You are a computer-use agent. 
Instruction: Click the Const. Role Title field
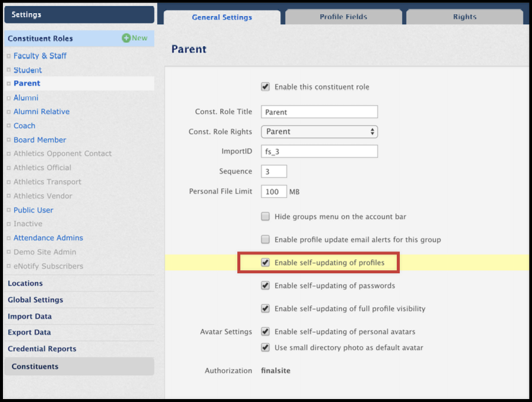[319, 112]
